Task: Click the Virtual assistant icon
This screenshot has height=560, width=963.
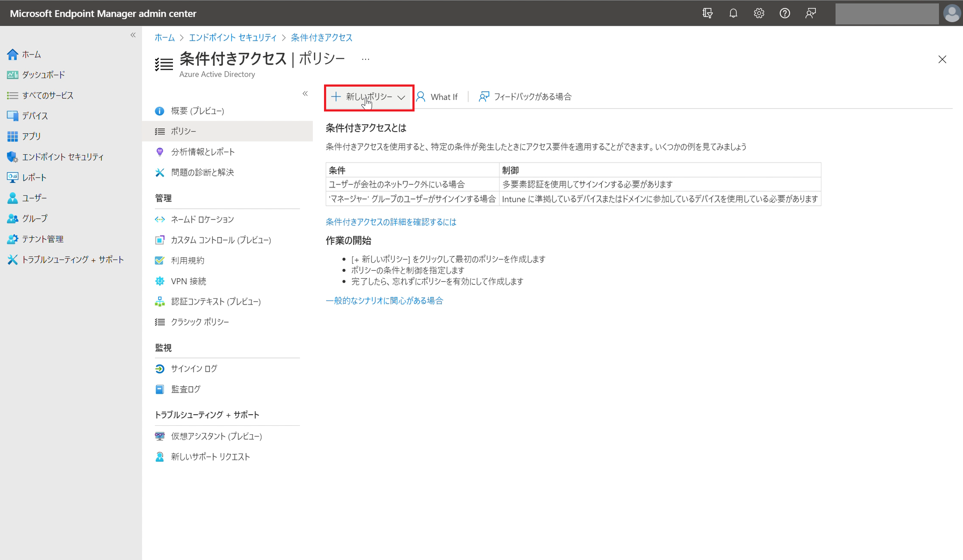Action: point(160,437)
